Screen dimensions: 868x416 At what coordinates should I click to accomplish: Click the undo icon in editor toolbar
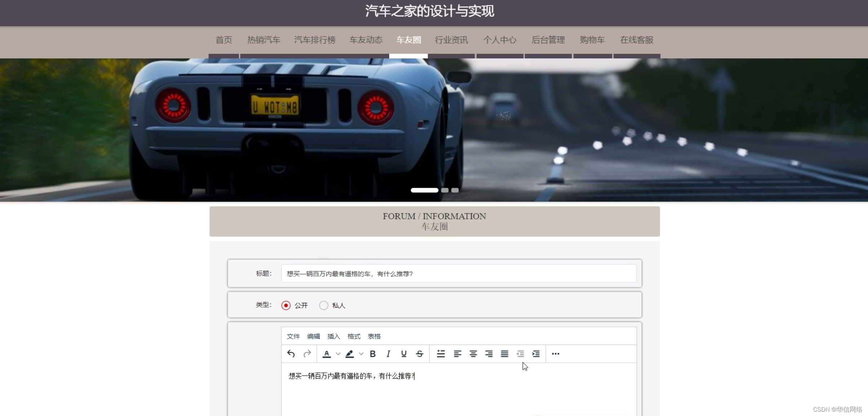291,354
